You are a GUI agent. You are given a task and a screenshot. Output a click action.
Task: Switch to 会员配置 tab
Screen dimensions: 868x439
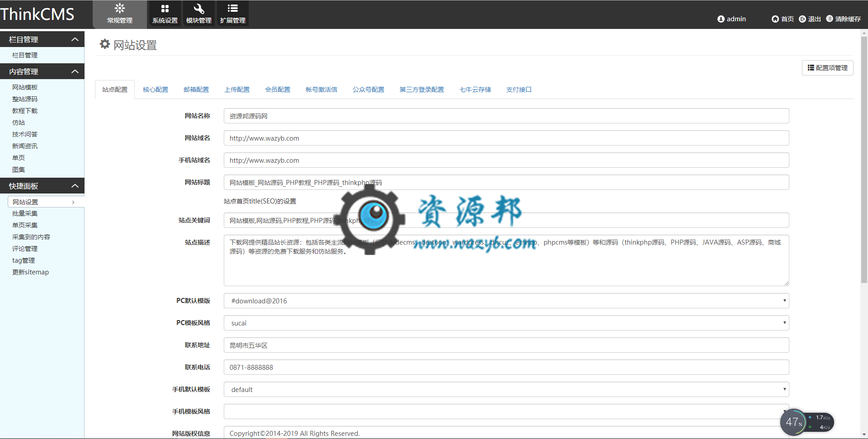[x=278, y=90]
